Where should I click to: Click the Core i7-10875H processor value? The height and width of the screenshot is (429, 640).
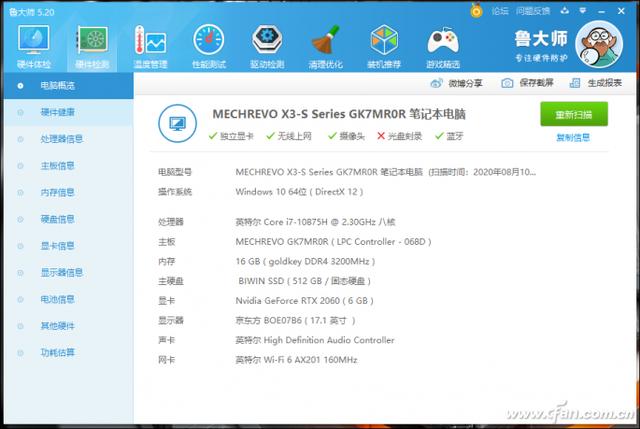(315, 222)
